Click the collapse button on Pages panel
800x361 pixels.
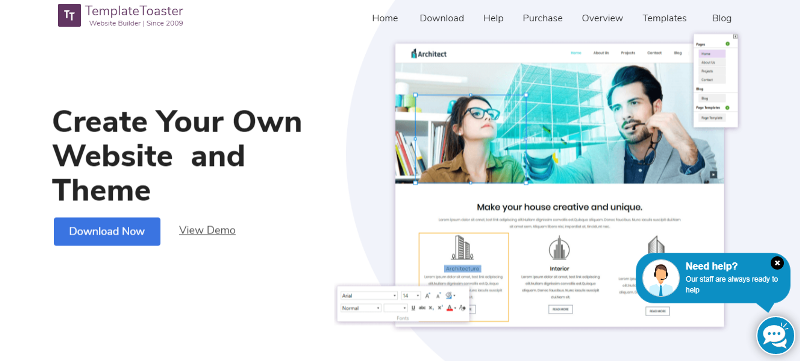[x=735, y=37]
